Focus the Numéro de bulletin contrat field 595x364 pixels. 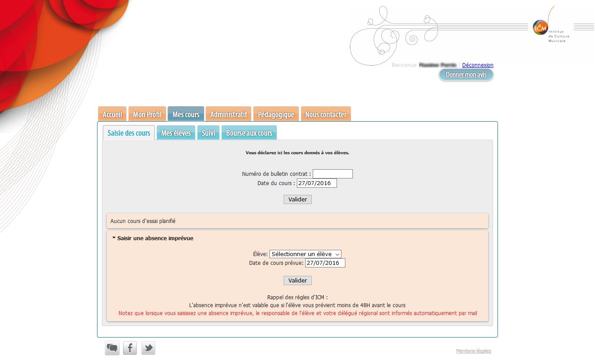coord(333,174)
